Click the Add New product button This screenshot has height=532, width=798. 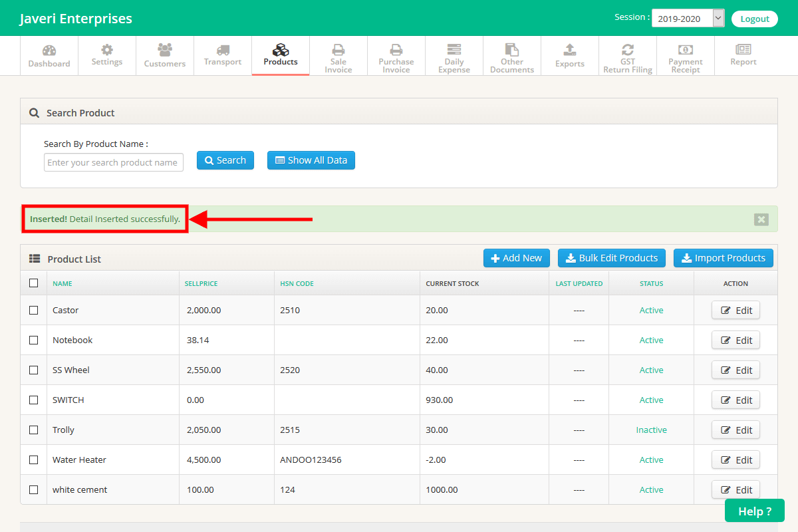(x=517, y=258)
